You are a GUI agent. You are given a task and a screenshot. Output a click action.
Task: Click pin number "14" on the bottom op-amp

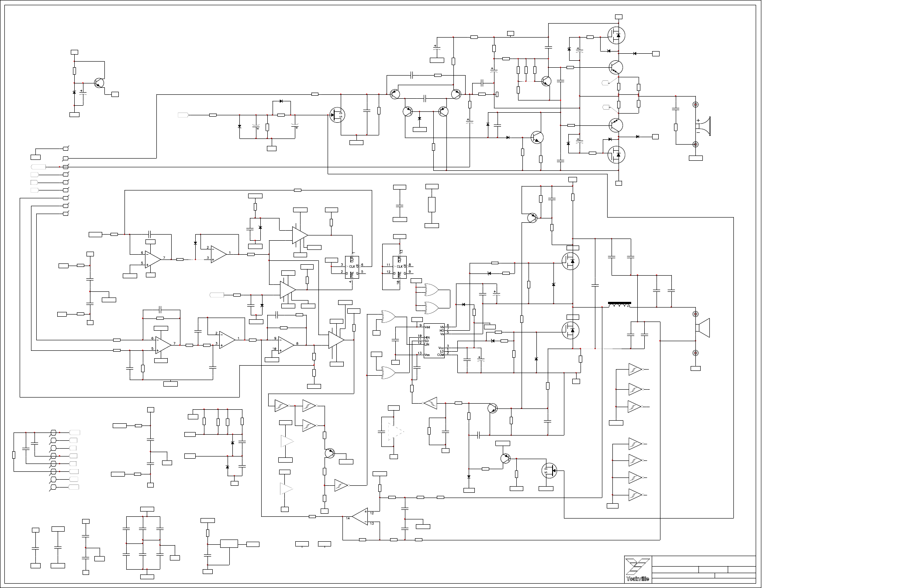point(348,518)
